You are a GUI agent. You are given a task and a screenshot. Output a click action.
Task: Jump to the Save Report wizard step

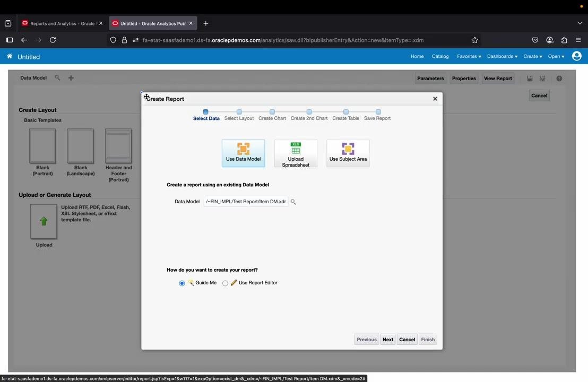[377, 115]
